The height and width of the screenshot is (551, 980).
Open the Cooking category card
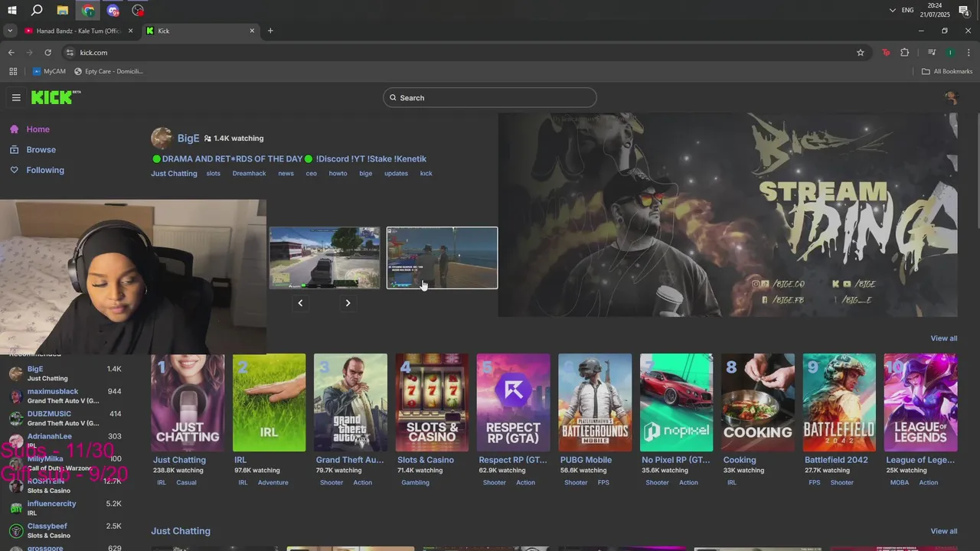click(758, 403)
